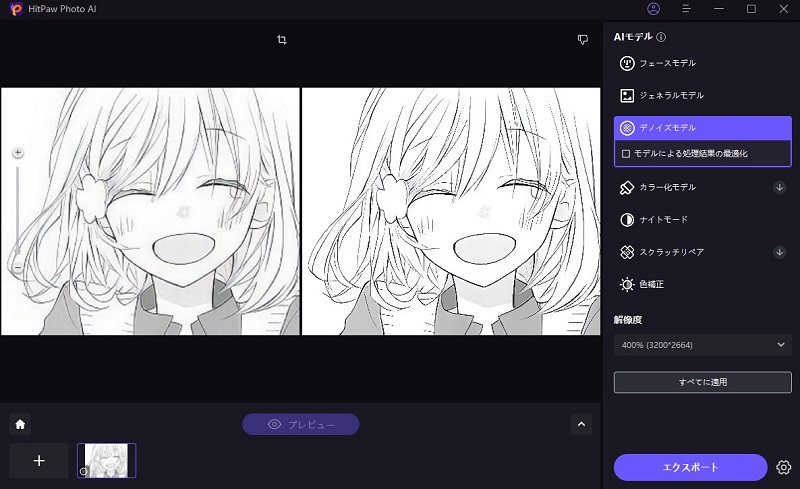The image size is (800, 489).
Task: Click the すべてに適用 apply-to-all button
Action: [703, 382]
